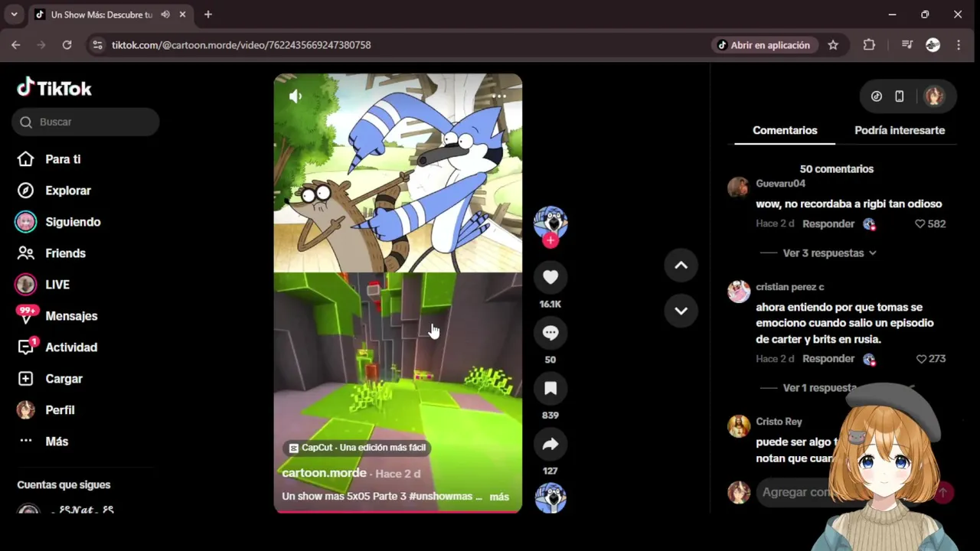Open Cristo Rey's profile avatar
Image resolution: width=980 pixels, height=551 pixels.
pos(738,426)
